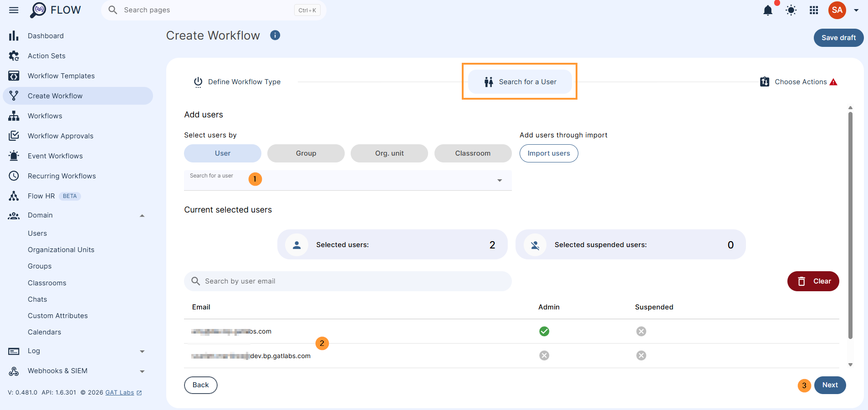Open Groups under Domain
The height and width of the screenshot is (410, 868).
coord(40,266)
